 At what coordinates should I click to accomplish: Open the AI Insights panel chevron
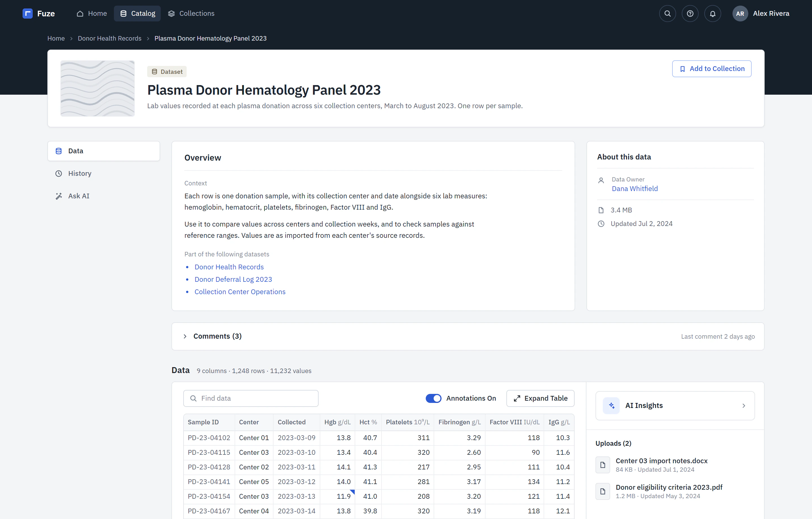(x=743, y=405)
